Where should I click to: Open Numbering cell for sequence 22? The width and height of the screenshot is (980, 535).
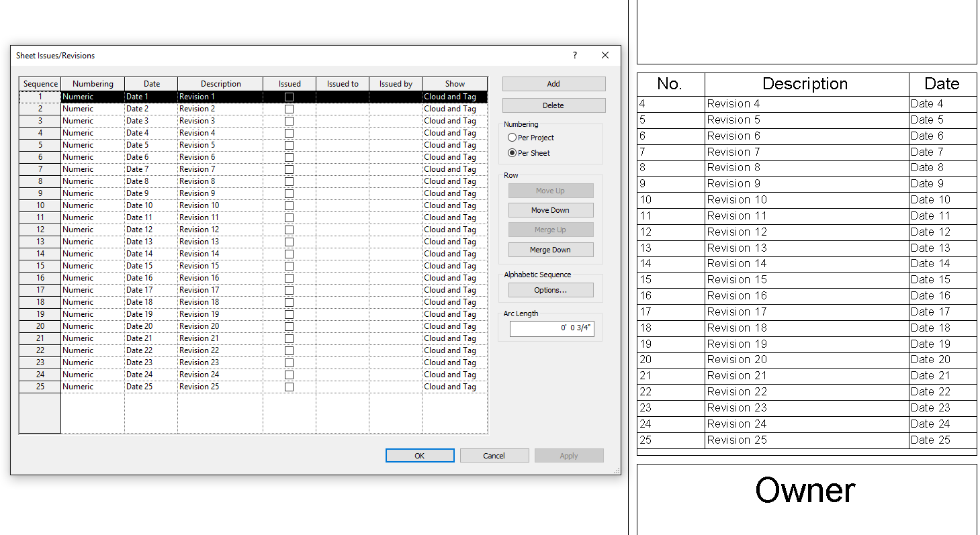tap(93, 350)
